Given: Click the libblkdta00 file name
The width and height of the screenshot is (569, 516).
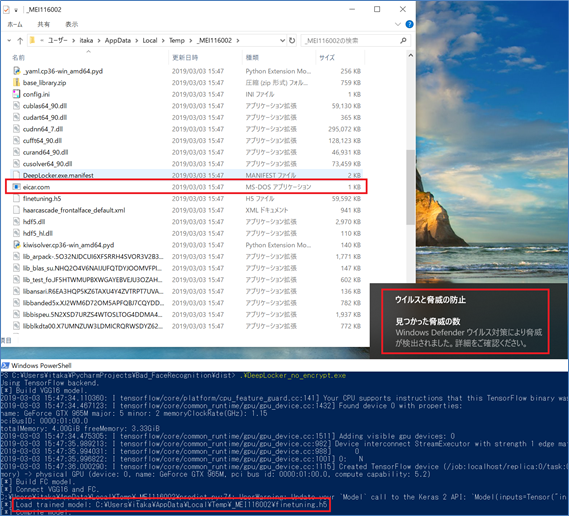Looking at the screenshot, I should [x=93, y=326].
